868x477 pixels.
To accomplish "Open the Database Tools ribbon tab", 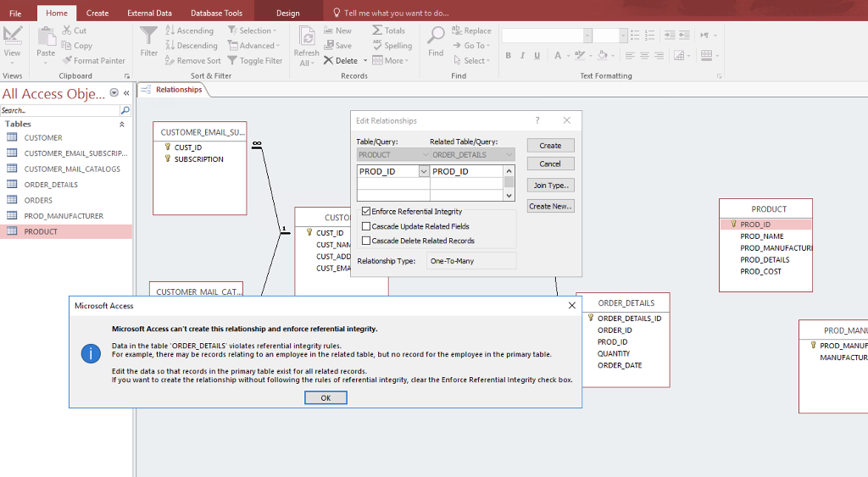I will point(216,13).
